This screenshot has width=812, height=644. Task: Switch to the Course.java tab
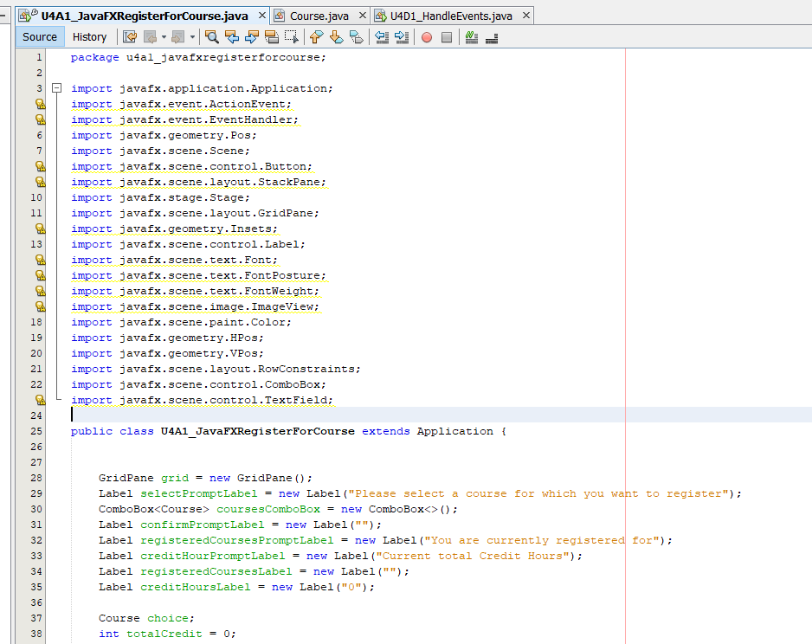(320, 15)
